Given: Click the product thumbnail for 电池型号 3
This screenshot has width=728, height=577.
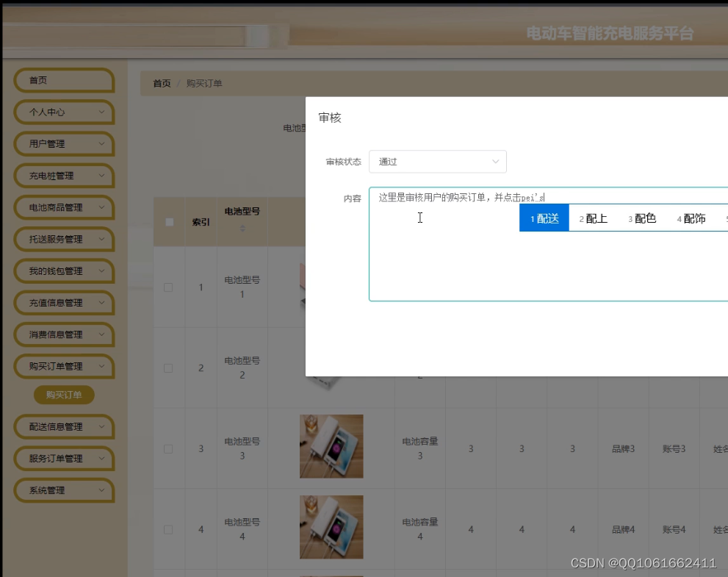Looking at the screenshot, I should 331,447.
